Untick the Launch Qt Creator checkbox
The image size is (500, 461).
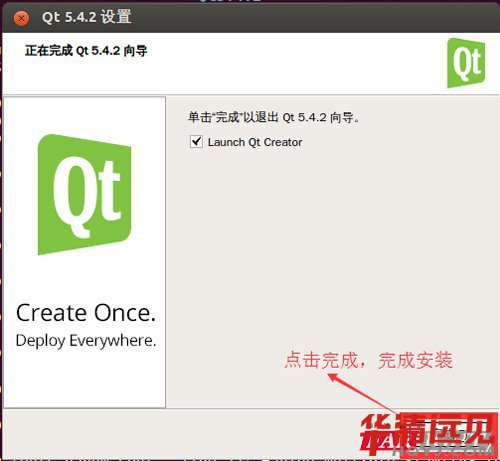(x=196, y=142)
